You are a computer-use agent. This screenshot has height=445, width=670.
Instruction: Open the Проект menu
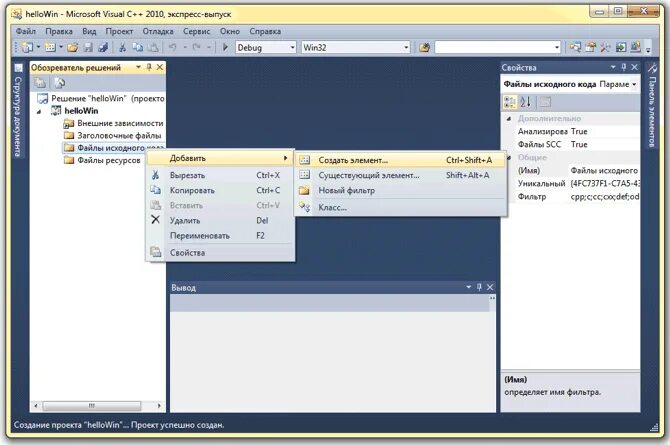click(119, 31)
